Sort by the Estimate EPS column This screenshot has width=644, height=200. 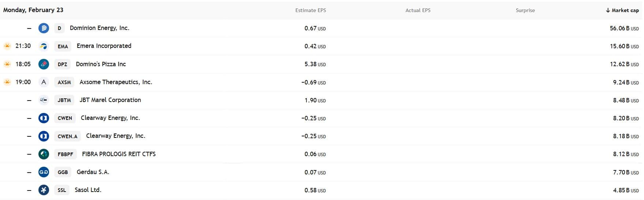coord(310,10)
